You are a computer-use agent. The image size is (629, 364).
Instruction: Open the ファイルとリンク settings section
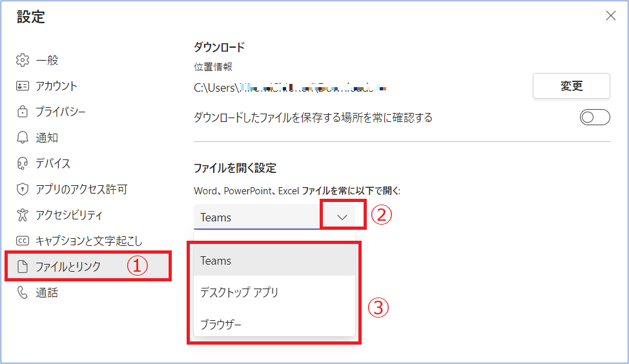click(68, 267)
